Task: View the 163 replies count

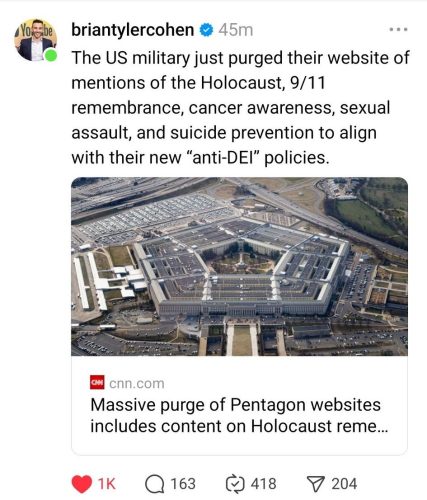Action: (x=183, y=484)
